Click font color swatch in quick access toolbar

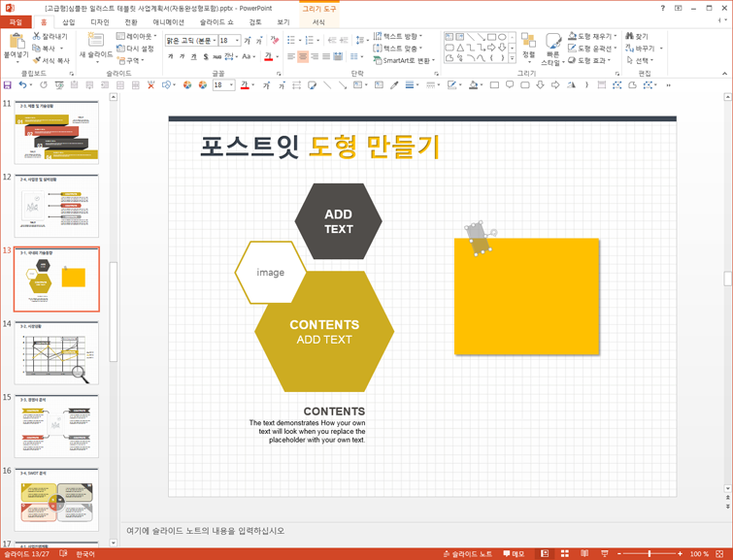pyautogui.click(x=245, y=84)
